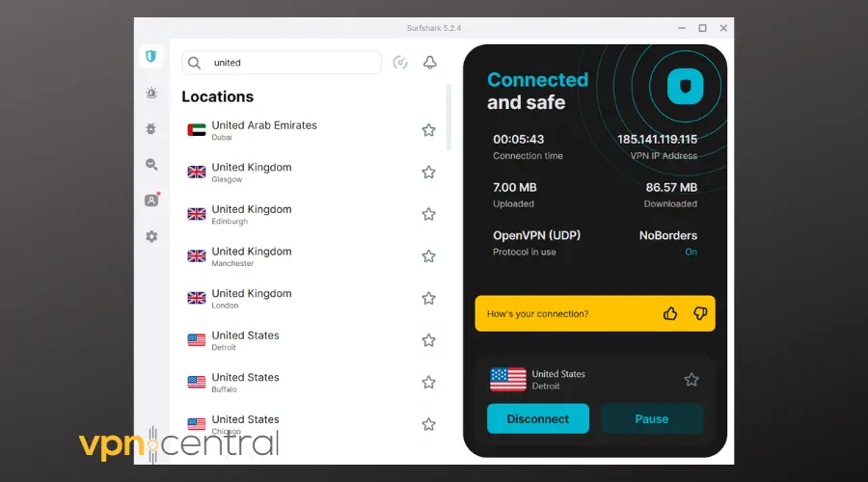Open the VPN shield tab in sidebar
The width and height of the screenshot is (868, 482).
pos(150,56)
